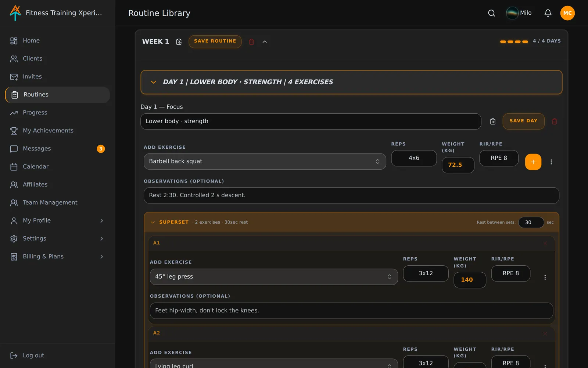Open Lying leg curl exercise dropdown

tap(274, 364)
